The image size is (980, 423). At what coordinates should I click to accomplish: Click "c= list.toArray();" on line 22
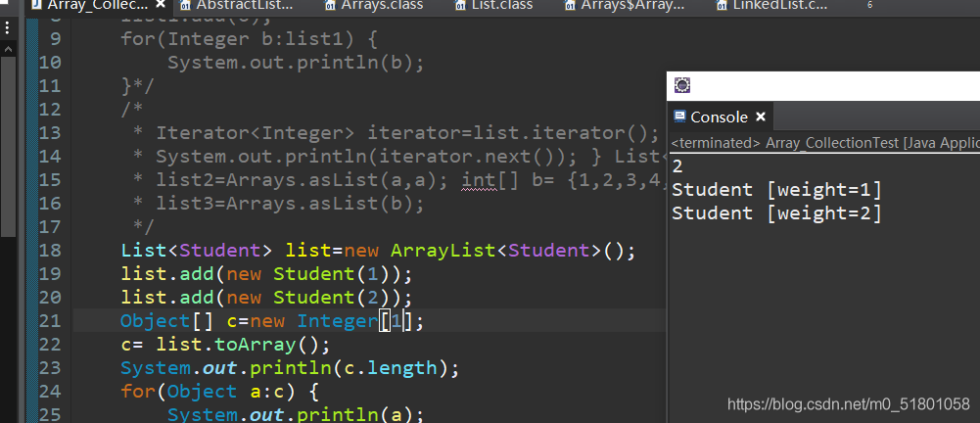click(x=225, y=345)
